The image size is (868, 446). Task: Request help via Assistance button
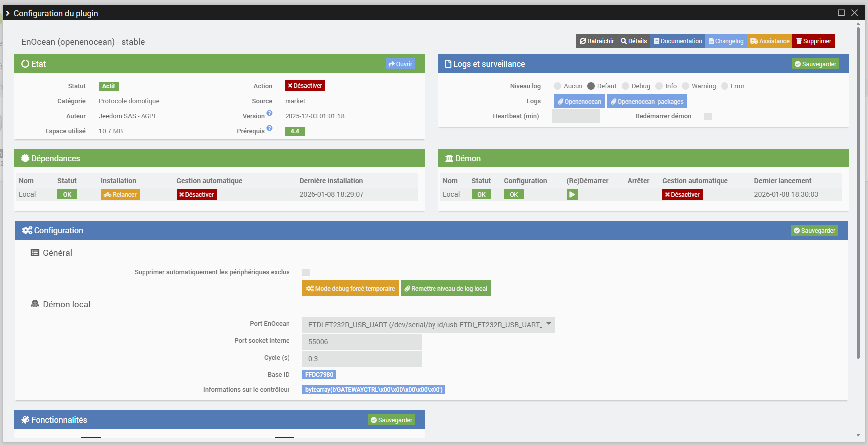click(x=770, y=41)
